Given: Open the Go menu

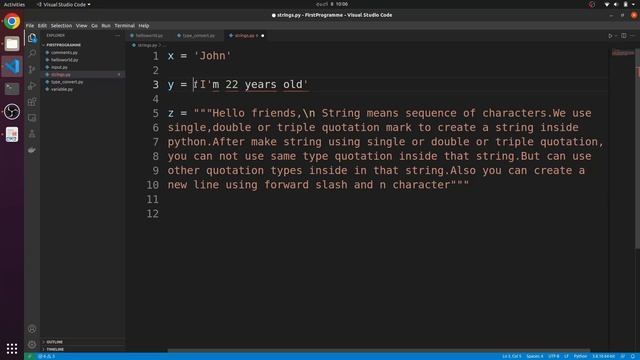Looking at the screenshot, I should [94, 26].
